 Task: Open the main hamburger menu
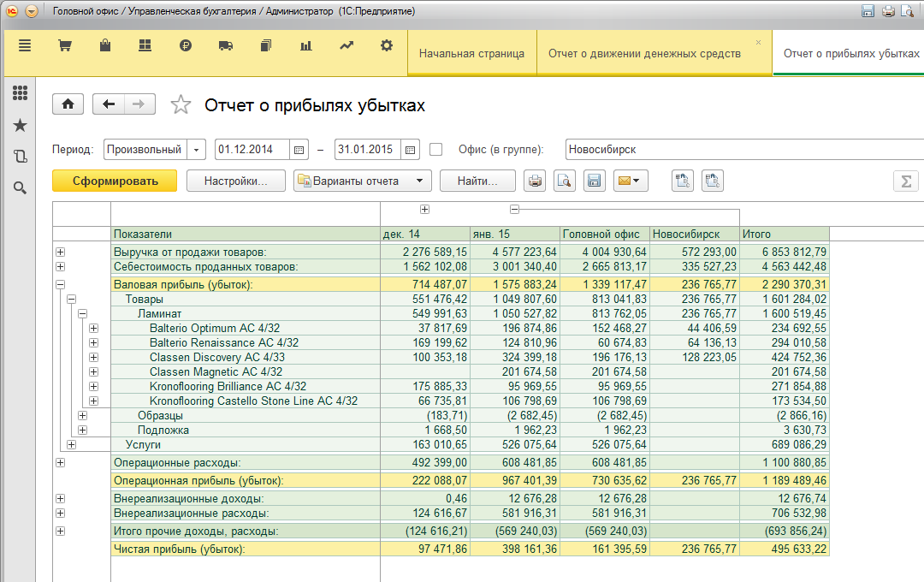[x=25, y=45]
